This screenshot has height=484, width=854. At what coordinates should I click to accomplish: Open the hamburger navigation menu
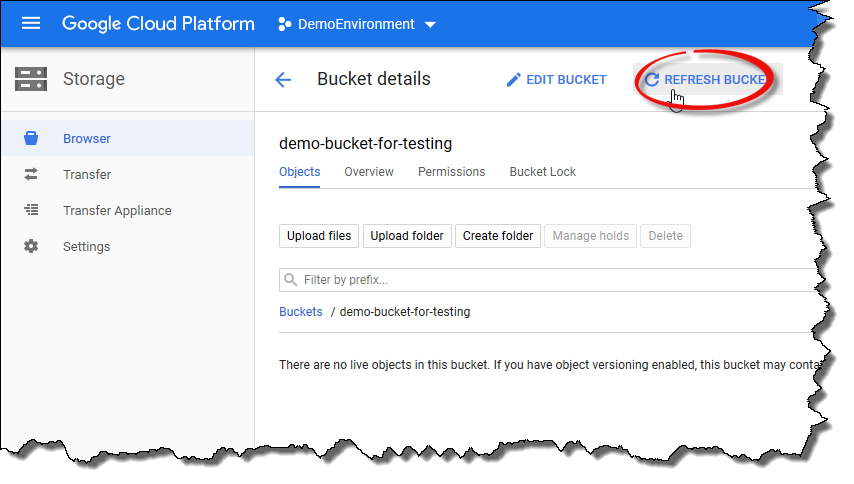31,23
